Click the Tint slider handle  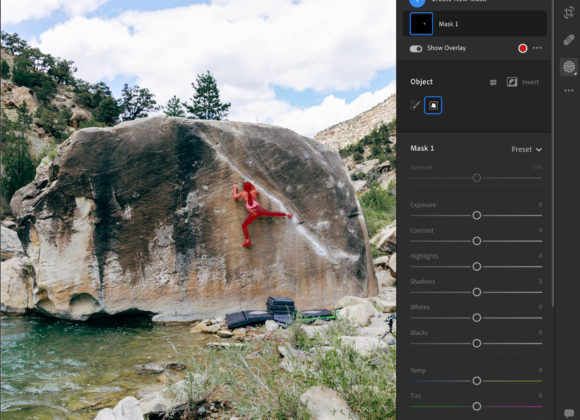[x=477, y=406]
